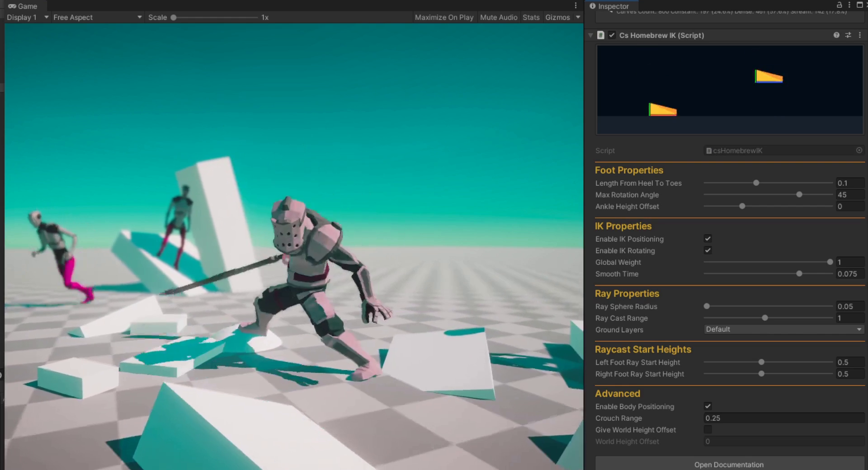Click the Ray Cast Range value field
The width and height of the screenshot is (868, 470).
coord(850,318)
